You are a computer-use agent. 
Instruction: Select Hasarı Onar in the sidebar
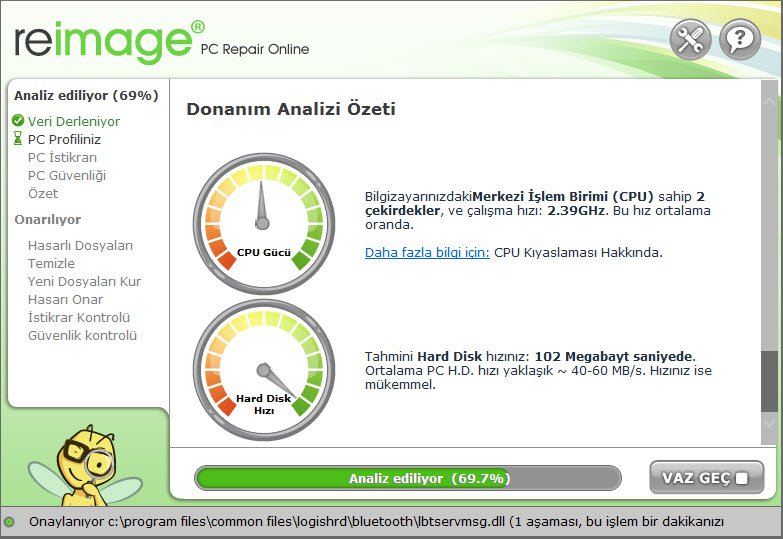[65, 299]
